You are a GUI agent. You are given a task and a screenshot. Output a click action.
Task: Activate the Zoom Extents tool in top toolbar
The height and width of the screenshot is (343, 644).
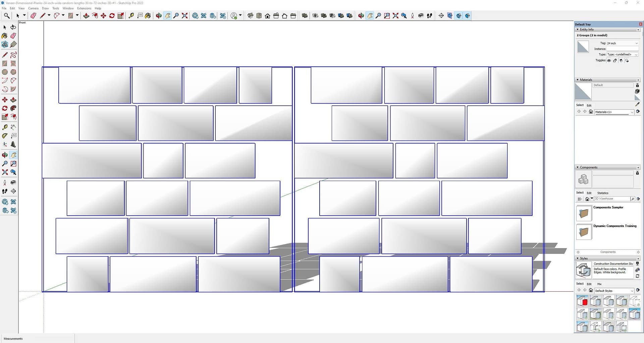pyautogui.click(x=184, y=16)
